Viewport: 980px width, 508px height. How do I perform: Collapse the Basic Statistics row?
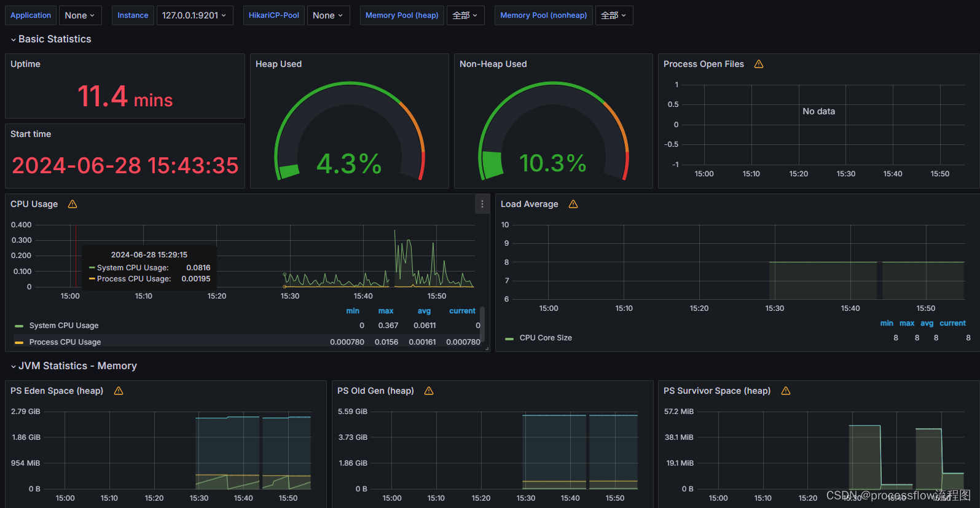[50, 39]
